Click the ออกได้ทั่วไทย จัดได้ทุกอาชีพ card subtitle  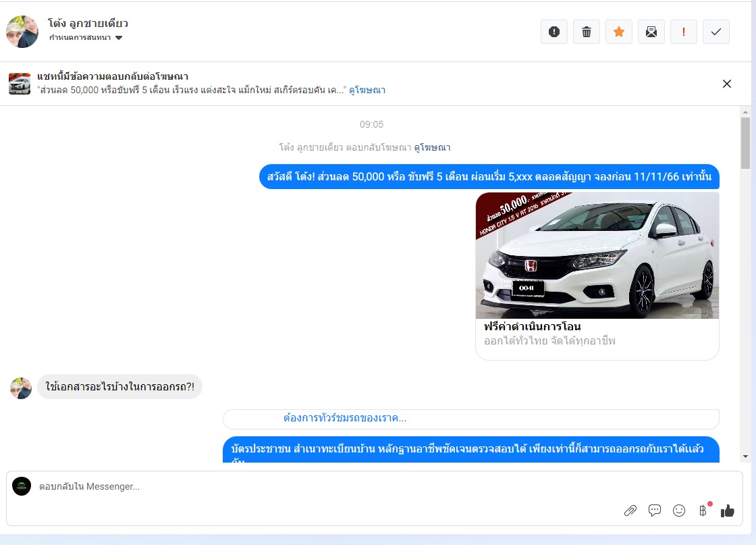coord(549,341)
